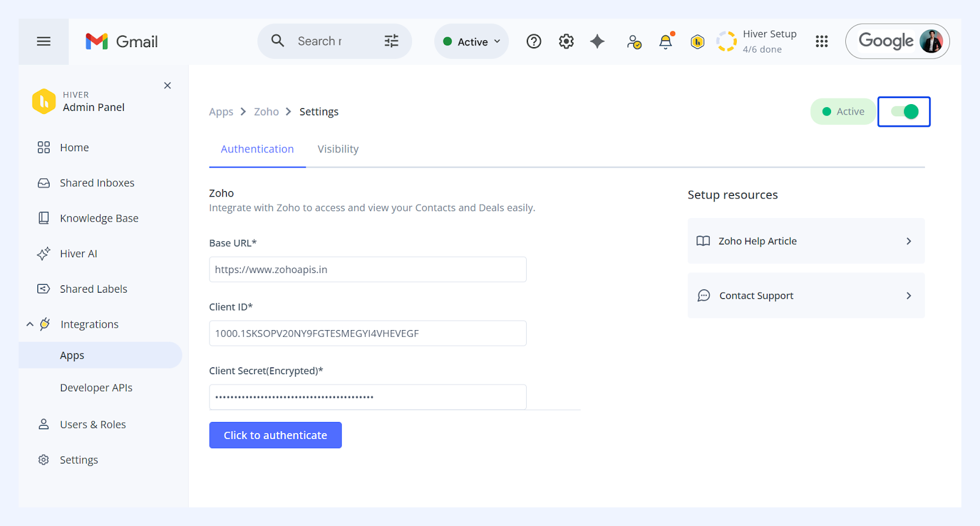Viewport: 980px width, 526px height.
Task: Click the sidebar Settings gear icon
Action: click(43, 460)
